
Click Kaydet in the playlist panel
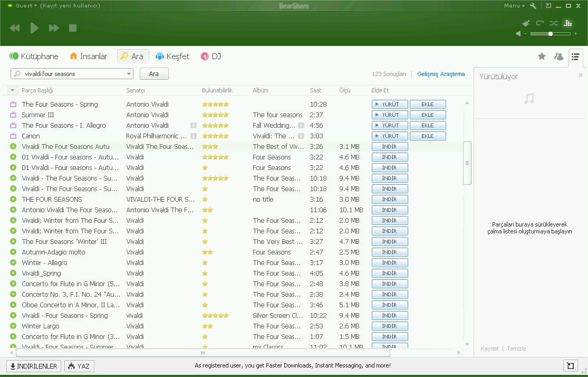489,349
